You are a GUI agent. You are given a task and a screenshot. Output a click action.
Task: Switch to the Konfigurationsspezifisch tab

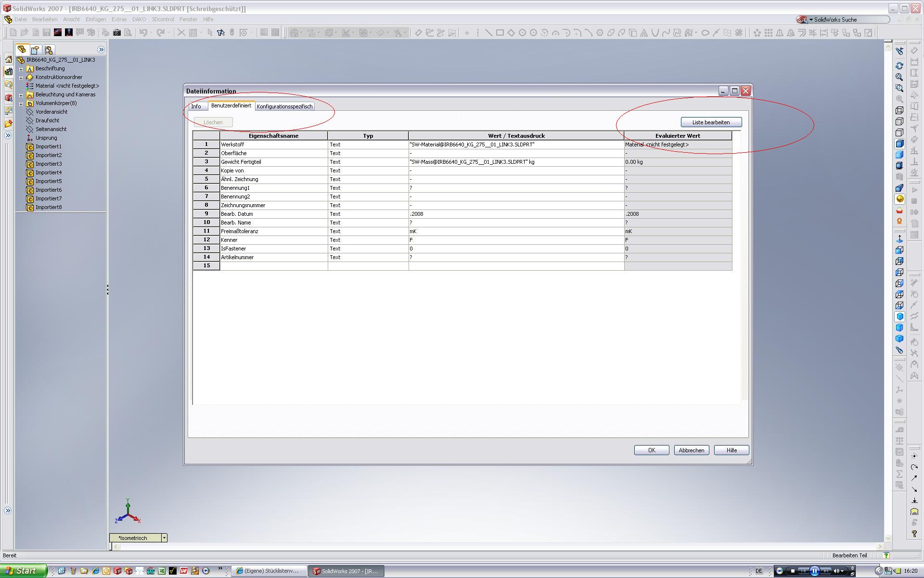pos(284,106)
